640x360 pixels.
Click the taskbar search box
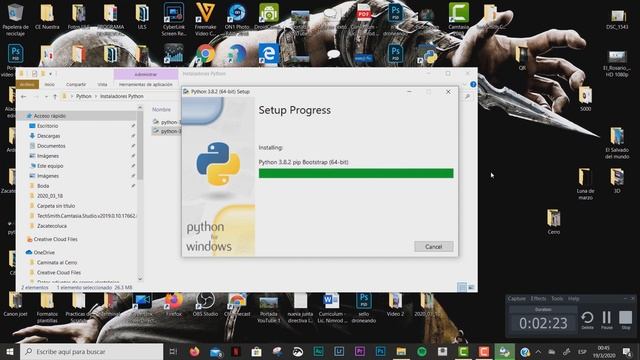pyautogui.click(x=92, y=351)
